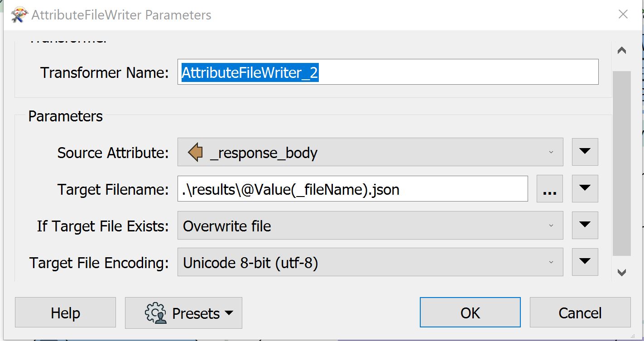Click the AttributeFileWriter title bar icon

point(19,15)
